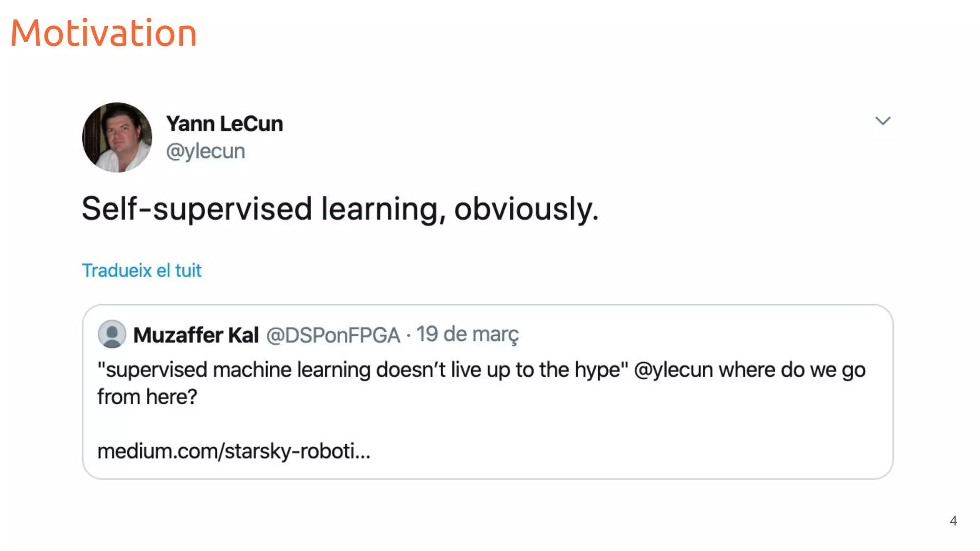The width and height of the screenshot is (980, 551).
Task: Click the 'Self-supervised learning, obviously.' tweet text
Action: tap(340, 209)
